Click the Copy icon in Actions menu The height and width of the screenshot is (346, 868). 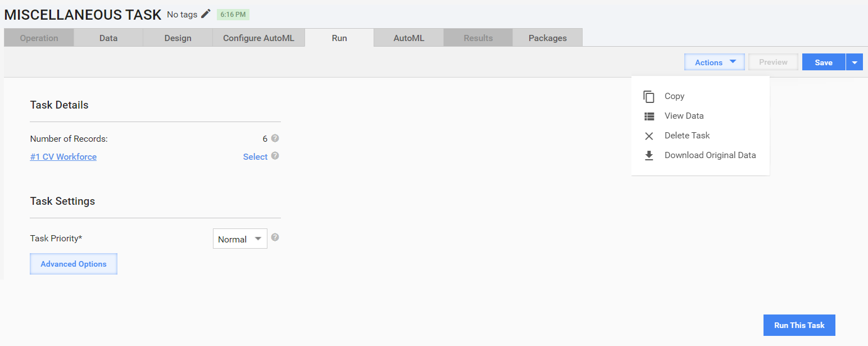(x=649, y=96)
